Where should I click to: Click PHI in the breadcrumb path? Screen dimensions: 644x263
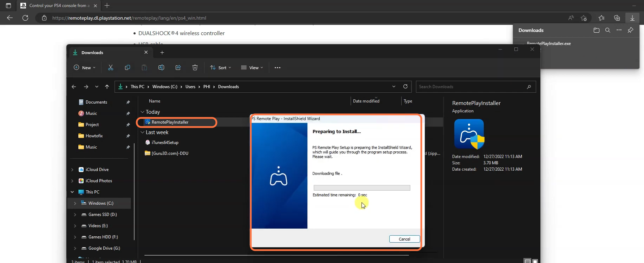(207, 87)
